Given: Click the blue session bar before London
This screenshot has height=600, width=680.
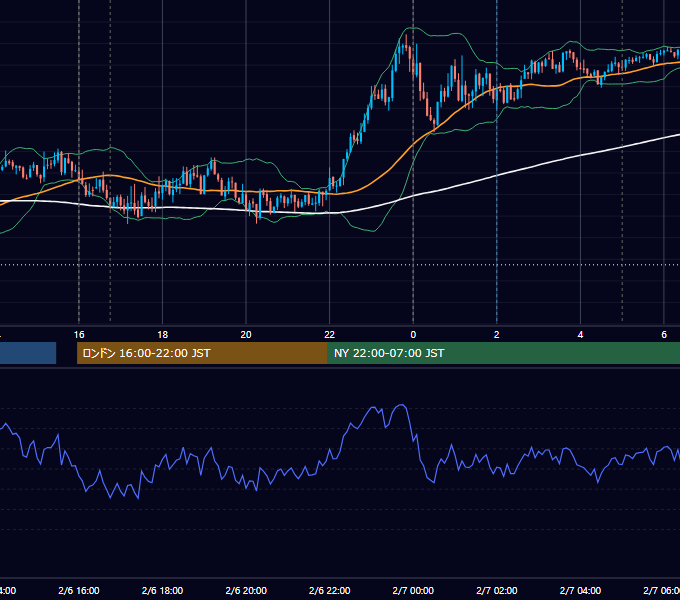Looking at the screenshot, I should [28, 353].
